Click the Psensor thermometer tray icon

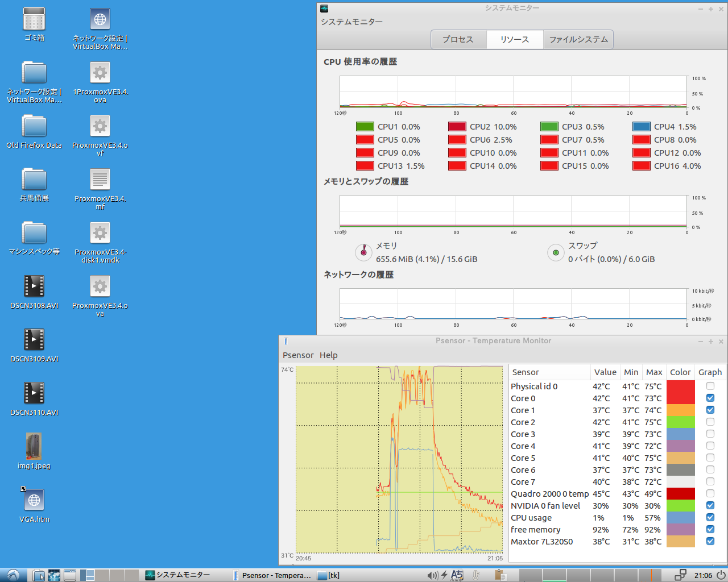pyautogui.click(x=476, y=575)
